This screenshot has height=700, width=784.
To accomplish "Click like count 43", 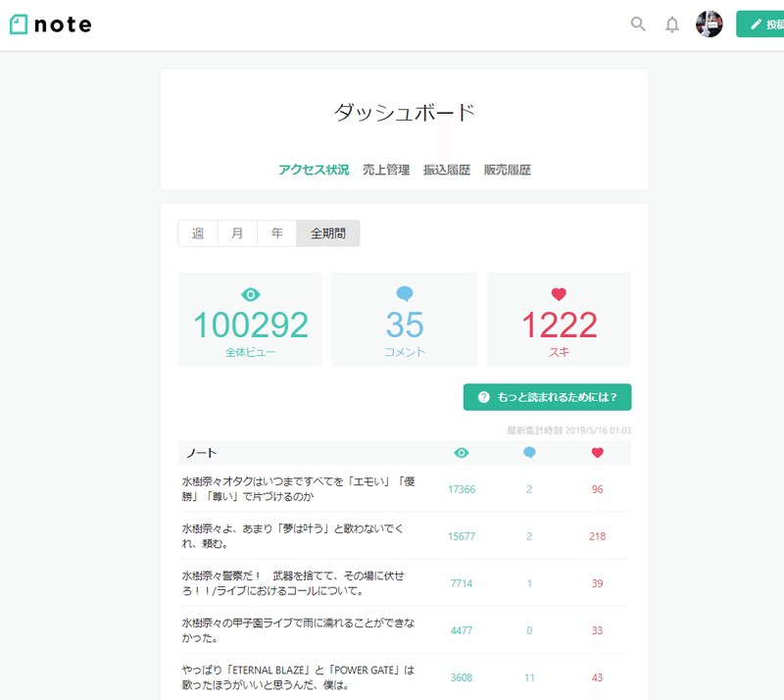I will (x=597, y=677).
